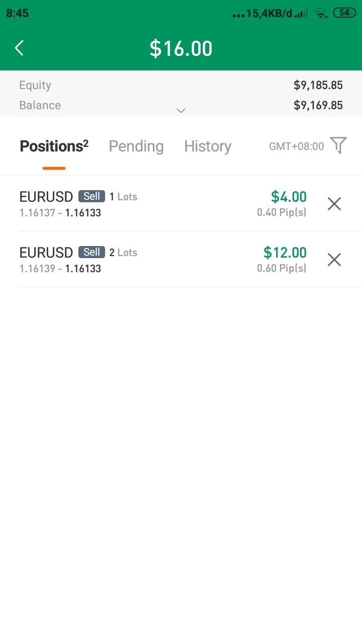
Task: Switch to the History tab
Action: coord(208,146)
